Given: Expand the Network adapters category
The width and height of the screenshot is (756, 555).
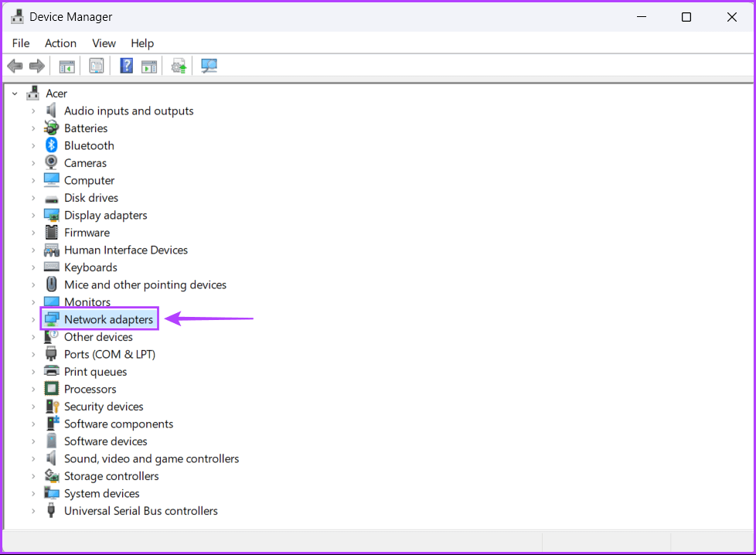Looking at the screenshot, I should pos(33,319).
